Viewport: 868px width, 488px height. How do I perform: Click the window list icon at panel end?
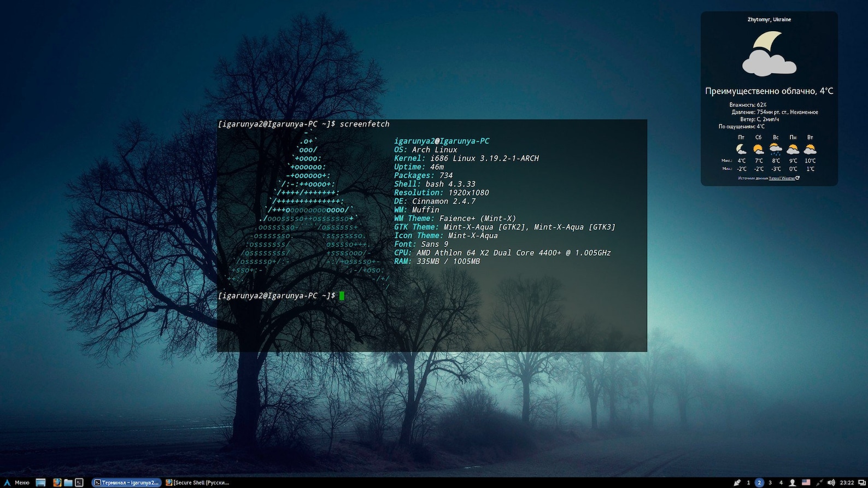[x=861, y=483]
